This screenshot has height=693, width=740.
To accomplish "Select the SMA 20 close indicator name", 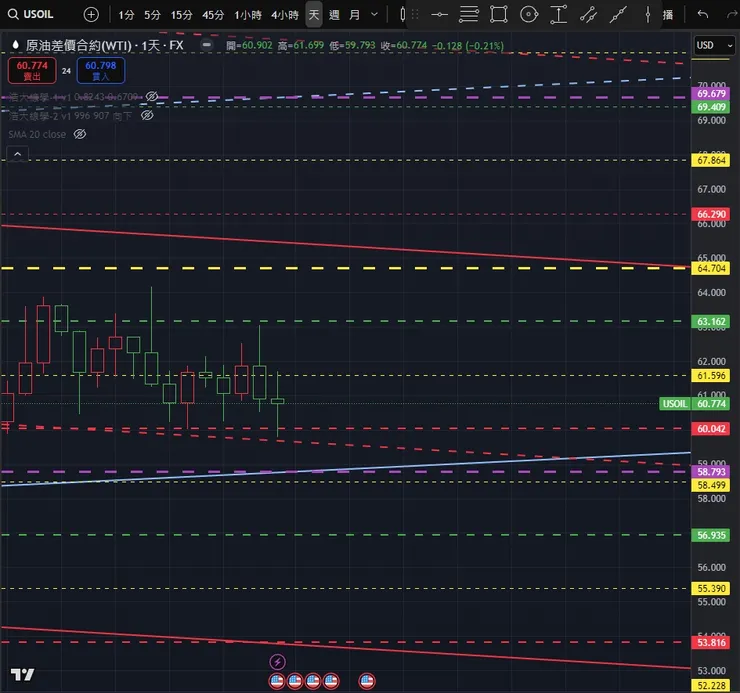I will point(37,134).
